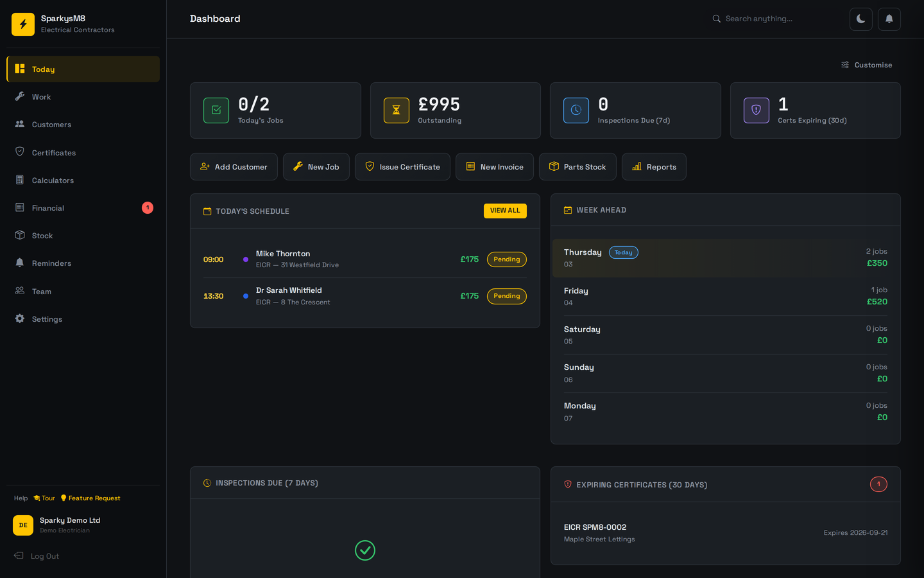Open Parts Stock quick action
This screenshot has width=924, height=578.
[x=577, y=167]
